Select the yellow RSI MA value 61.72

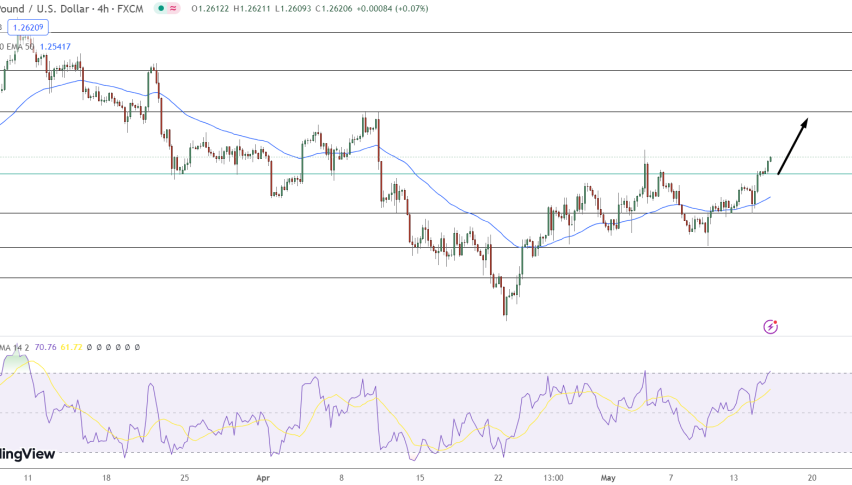point(72,347)
